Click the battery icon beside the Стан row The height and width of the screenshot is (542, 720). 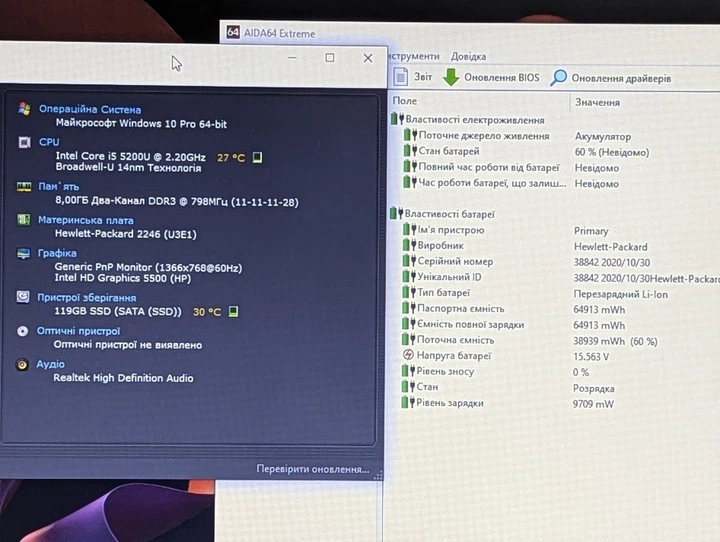click(408, 386)
